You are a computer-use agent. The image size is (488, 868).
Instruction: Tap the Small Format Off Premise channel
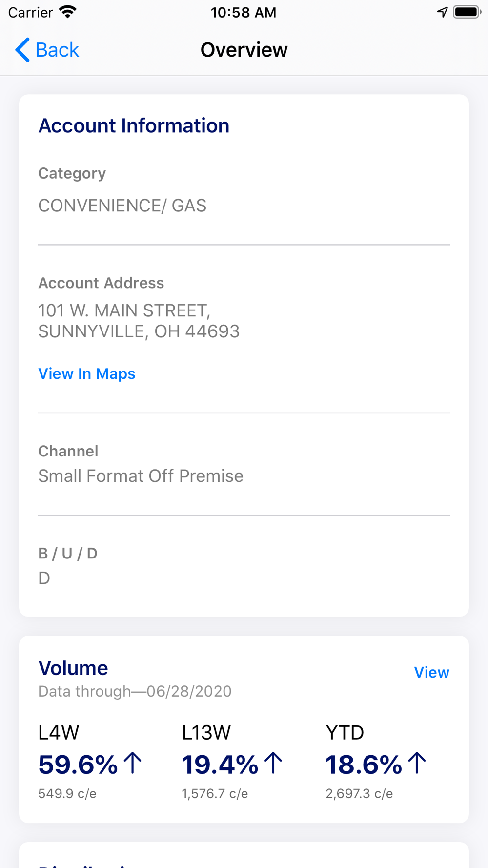coord(141,476)
